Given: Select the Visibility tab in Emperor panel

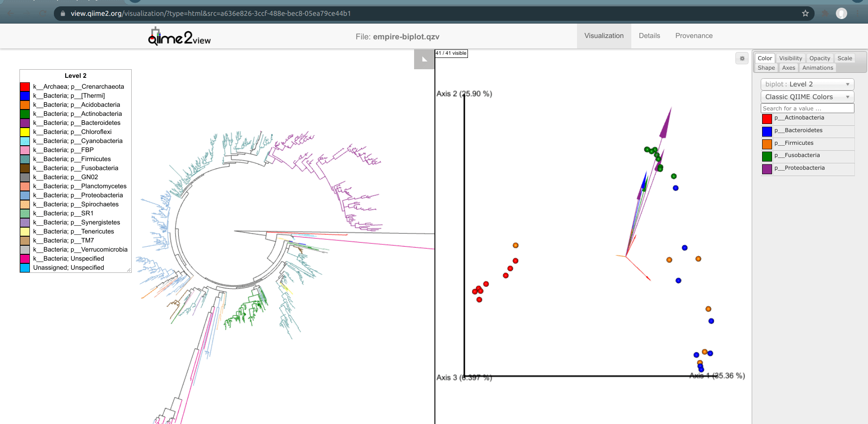Looking at the screenshot, I should [790, 58].
